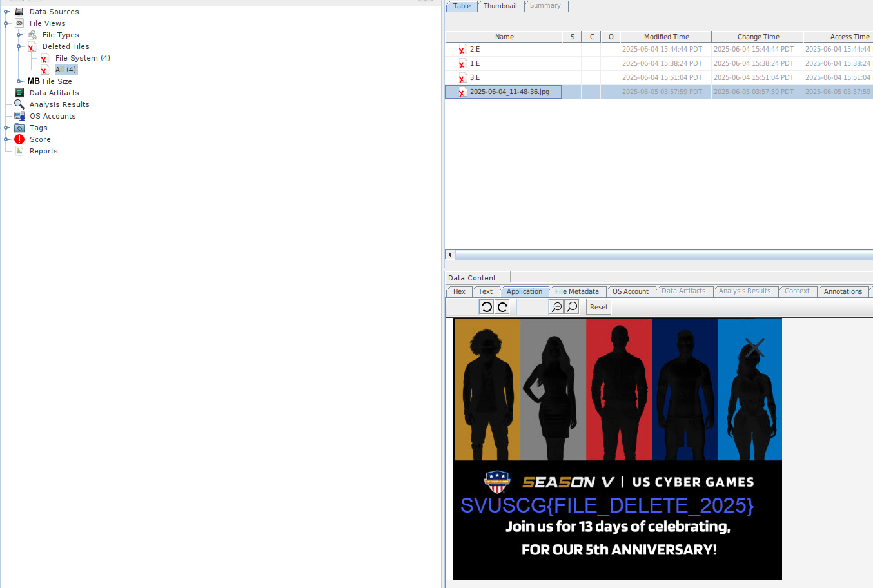873x588 pixels.
Task: Click the left arrow of horizontal scrollbar
Action: pyautogui.click(x=450, y=255)
